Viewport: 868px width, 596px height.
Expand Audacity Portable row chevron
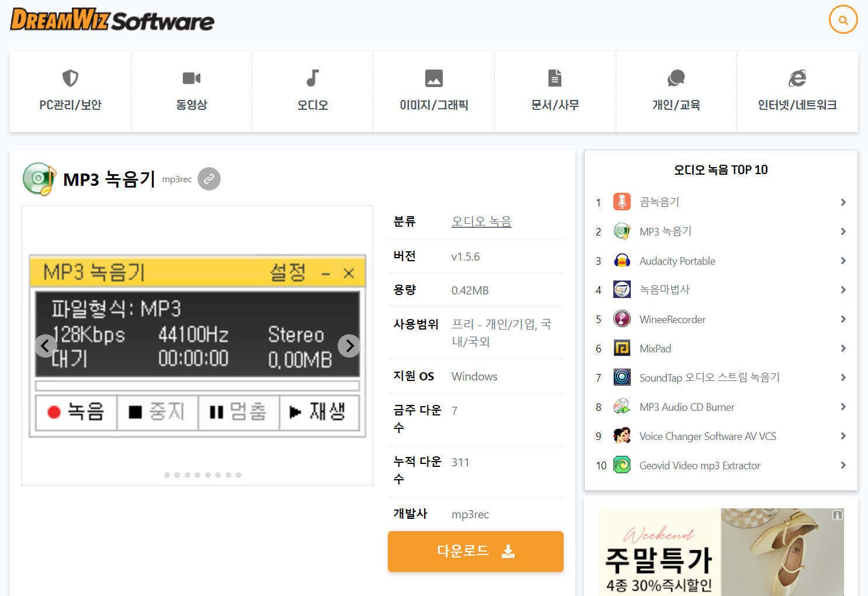(843, 261)
